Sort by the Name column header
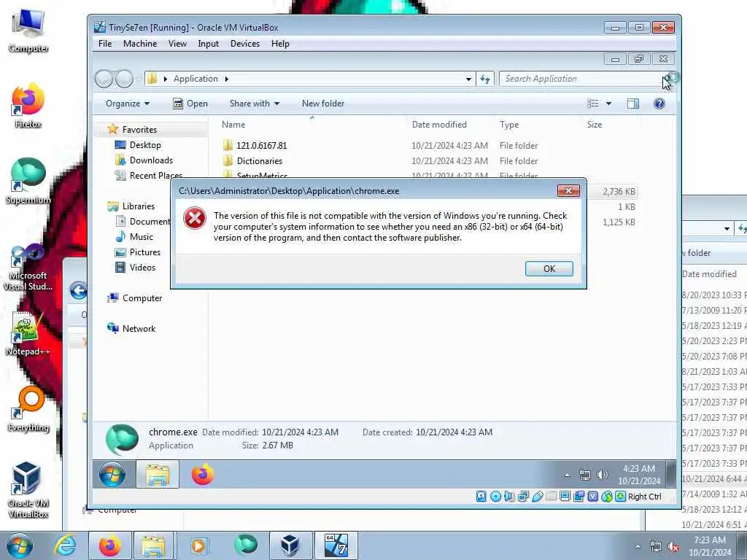The height and width of the screenshot is (560, 747). [x=233, y=125]
